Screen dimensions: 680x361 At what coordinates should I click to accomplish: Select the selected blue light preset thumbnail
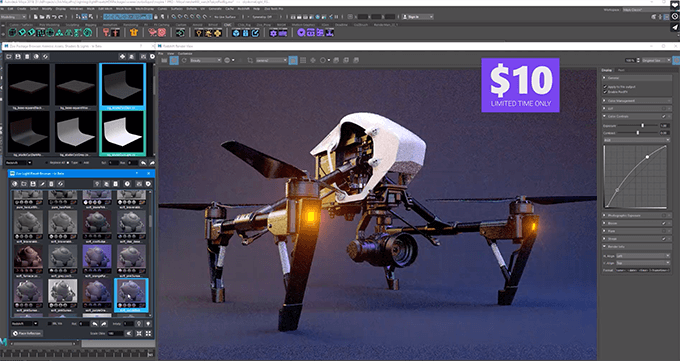(x=131, y=295)
